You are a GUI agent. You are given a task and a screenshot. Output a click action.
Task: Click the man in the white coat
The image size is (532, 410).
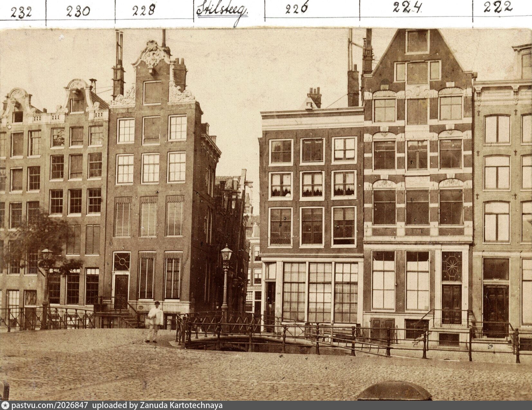pos(154,321)
